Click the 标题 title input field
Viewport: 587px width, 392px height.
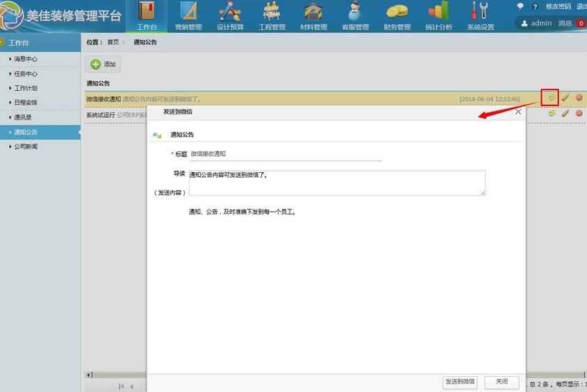coord(286,154)
